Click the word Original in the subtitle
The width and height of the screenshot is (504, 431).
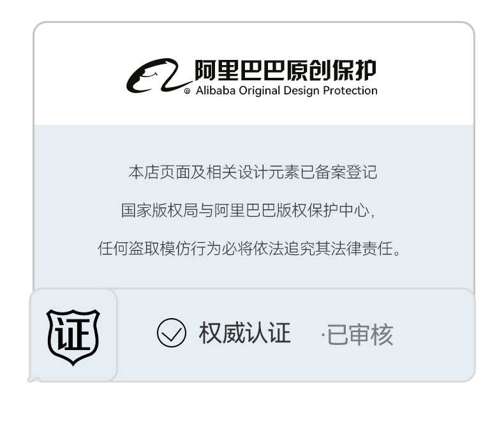[260, 91]
